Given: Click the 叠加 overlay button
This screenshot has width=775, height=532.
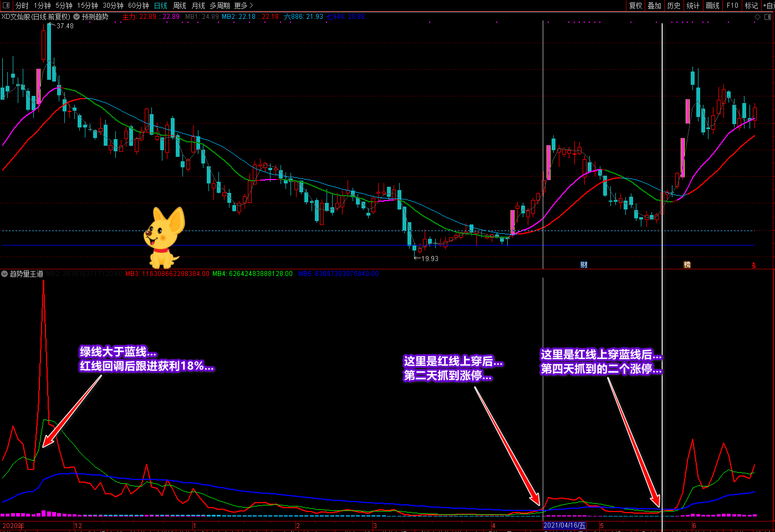Looking at the screenshot, I should (655, 6).
